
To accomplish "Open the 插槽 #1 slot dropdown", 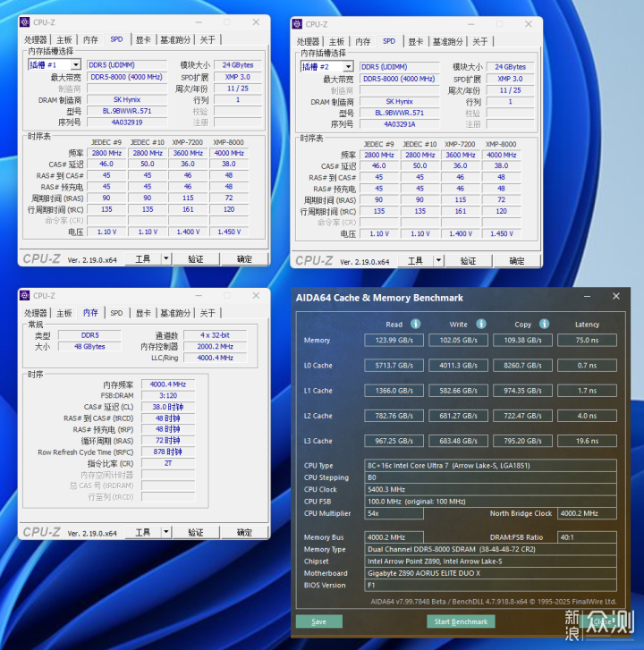I will click(x=75, y=64).
